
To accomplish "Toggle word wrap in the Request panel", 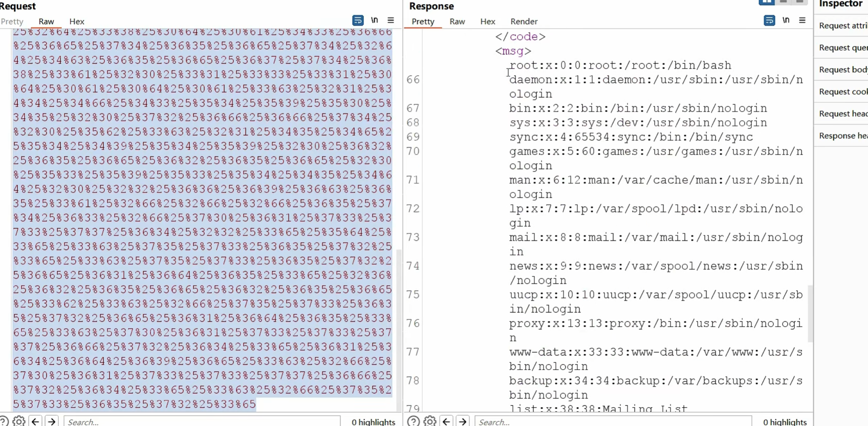I will (x=358, y=20).
